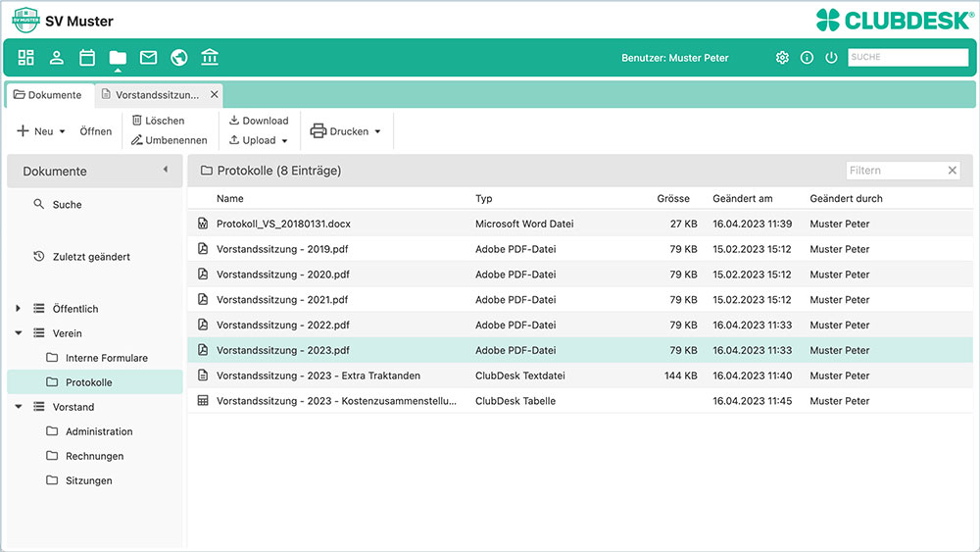Image resolution: width=980 pixels, height=552 pixels.
Task: Sort by the Typ column header
Action: [x=484, y=198]
